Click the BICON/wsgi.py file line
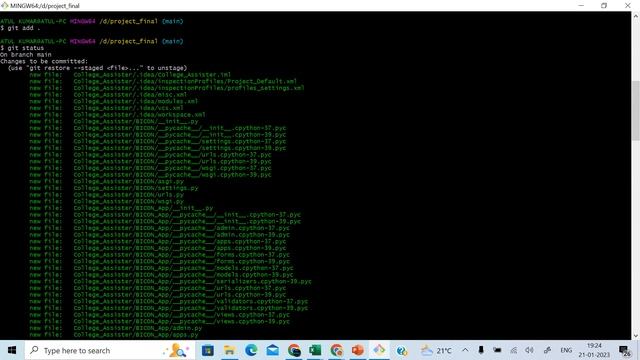Viewport: 640px width, 360px height. [107, 201]
